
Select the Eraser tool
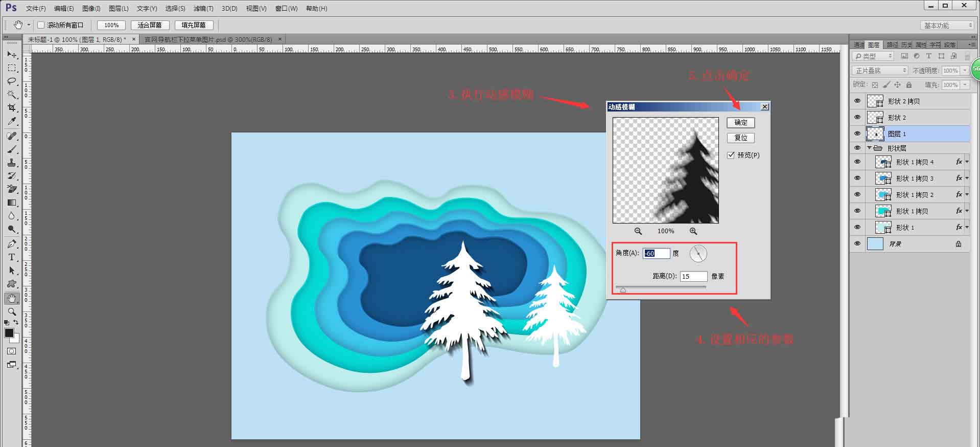(12, 189)
